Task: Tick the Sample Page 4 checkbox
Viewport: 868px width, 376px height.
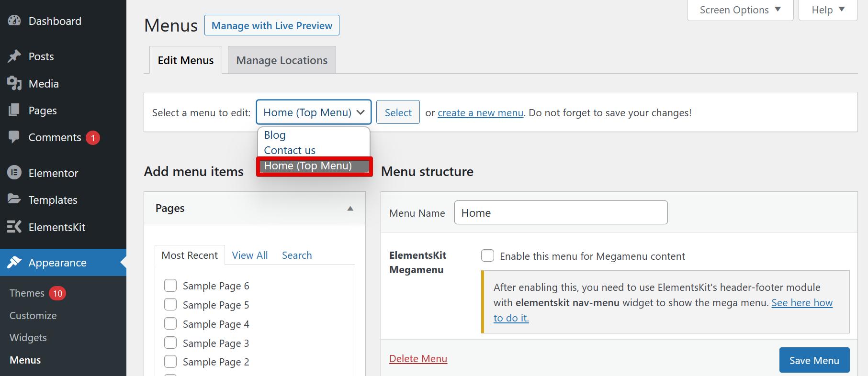Action: point(170,324)
